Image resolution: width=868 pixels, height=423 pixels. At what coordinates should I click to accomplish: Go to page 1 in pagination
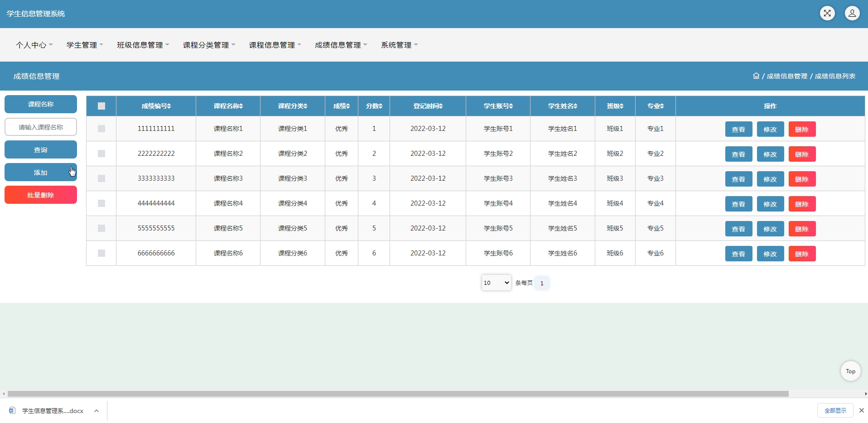pos(542,283)
